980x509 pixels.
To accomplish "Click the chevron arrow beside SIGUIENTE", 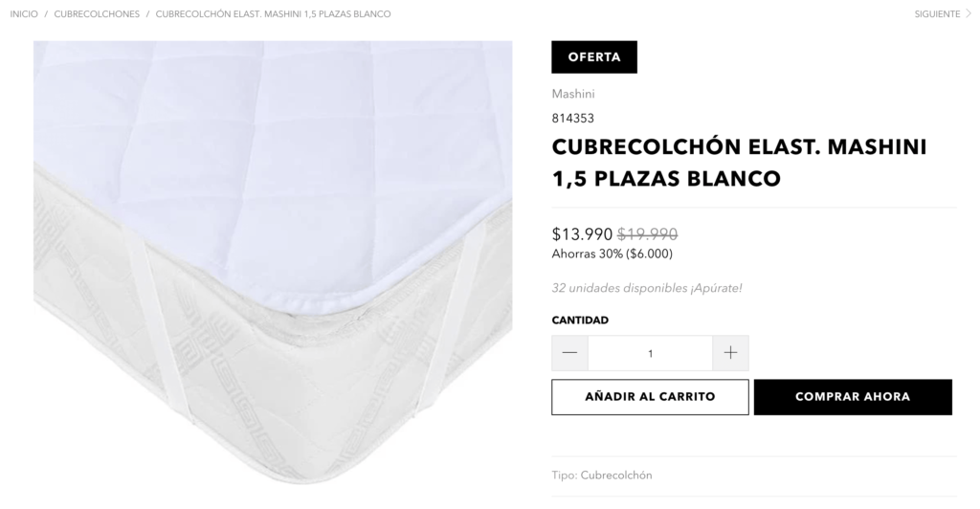I will [x=969, y=13].
